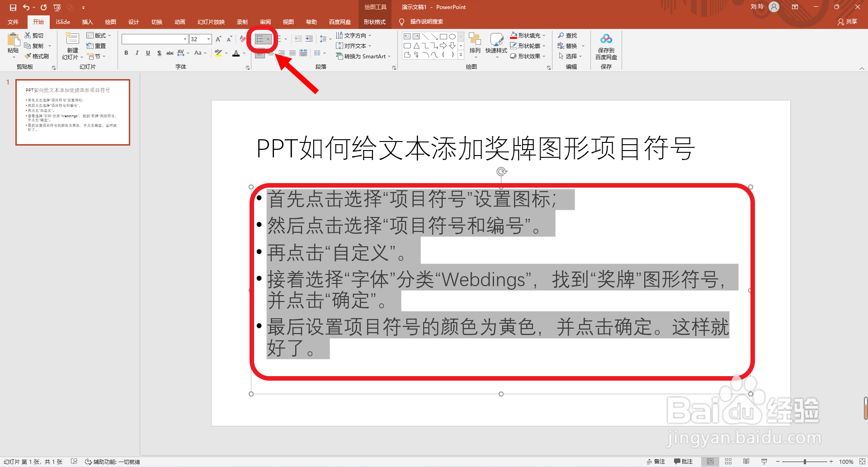
Task: Expand the shapes gallery more button
Action: tap(461, 55)
